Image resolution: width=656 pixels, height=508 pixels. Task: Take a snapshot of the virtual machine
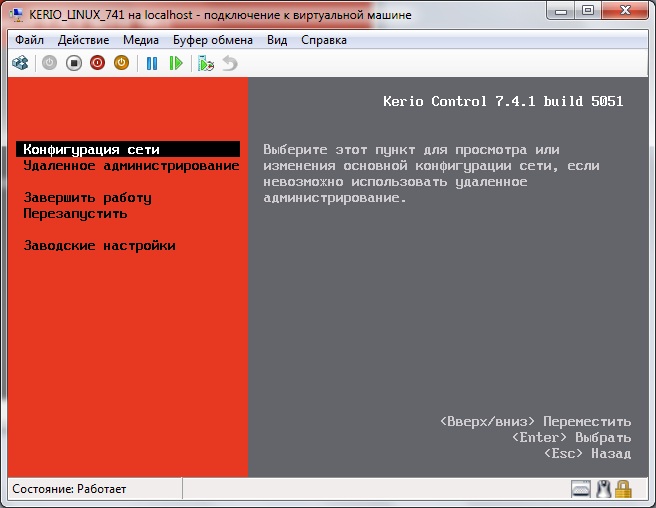(206, 63)
